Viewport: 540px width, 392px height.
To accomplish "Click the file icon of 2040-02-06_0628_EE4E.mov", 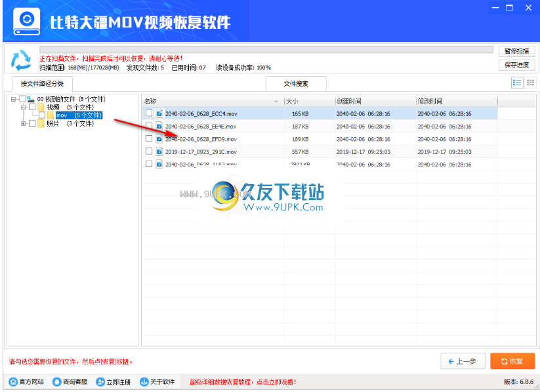I will (159, 126).
